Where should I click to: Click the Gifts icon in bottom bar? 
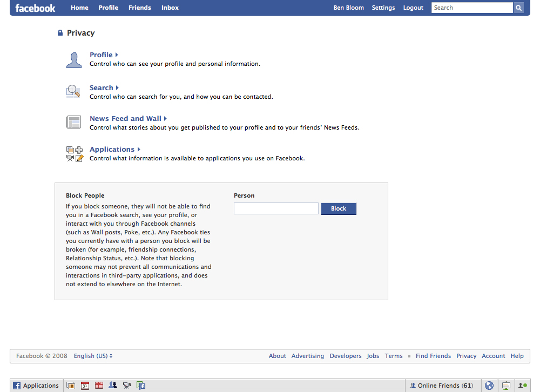point(99,386)
